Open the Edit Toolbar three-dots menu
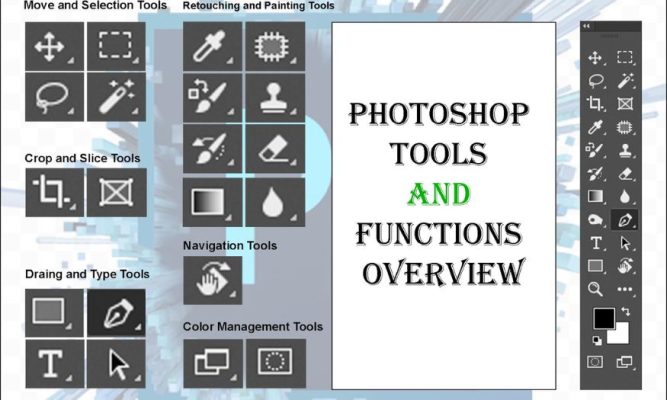 [626, 289]
